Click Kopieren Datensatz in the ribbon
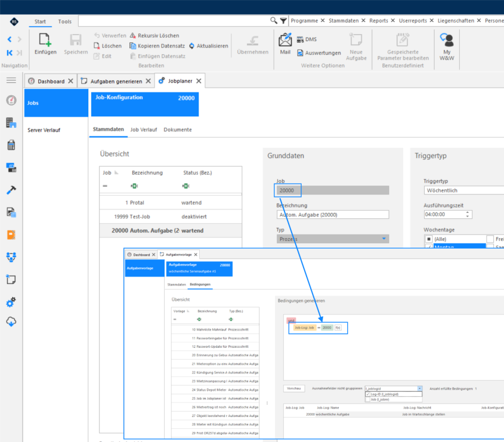The height and width of the screenshot is (442, 504). point(157,46)
